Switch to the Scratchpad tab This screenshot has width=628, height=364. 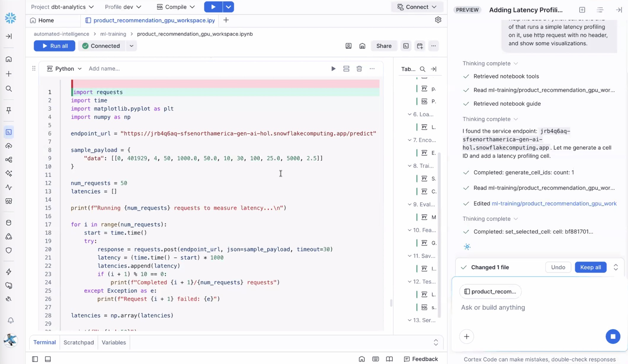[78, 342]
